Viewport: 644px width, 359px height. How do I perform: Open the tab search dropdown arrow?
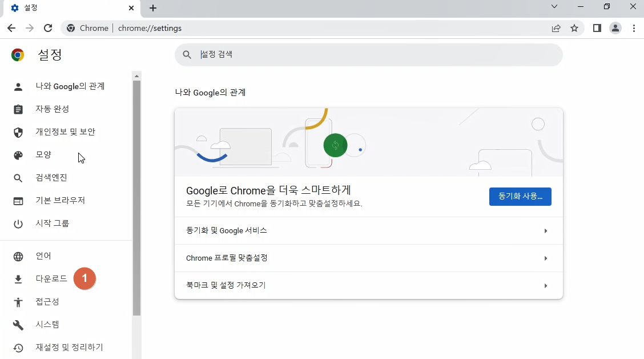click(554, 7)
